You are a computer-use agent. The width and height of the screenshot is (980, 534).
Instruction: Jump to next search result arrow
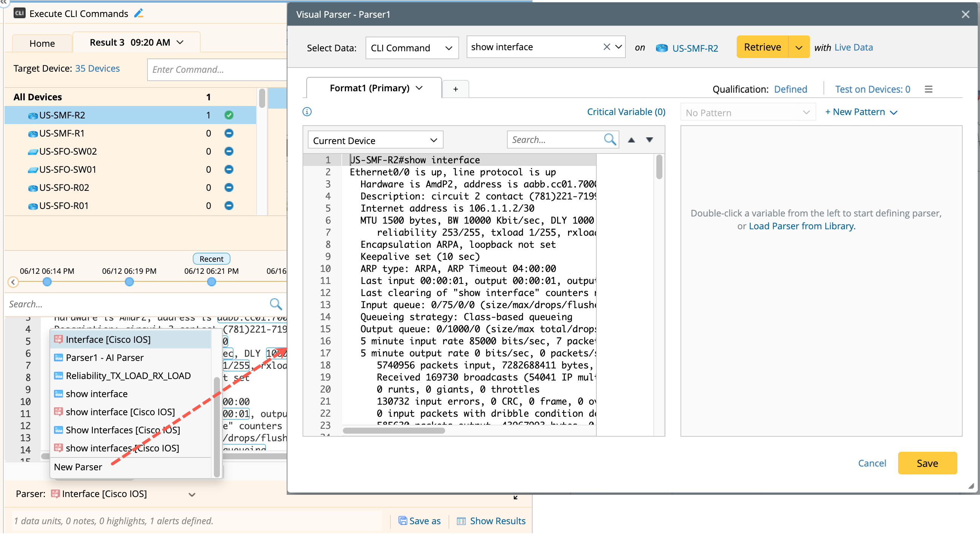(x=650, y=140)
